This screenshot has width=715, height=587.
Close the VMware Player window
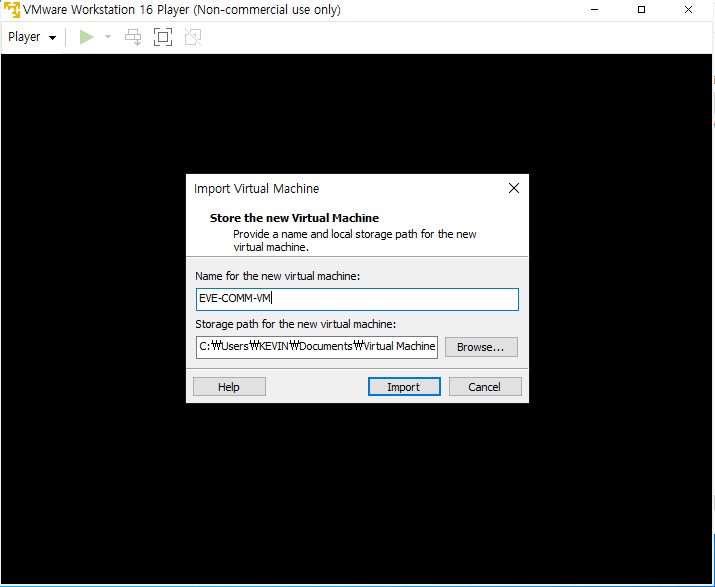tap(689, 10)
